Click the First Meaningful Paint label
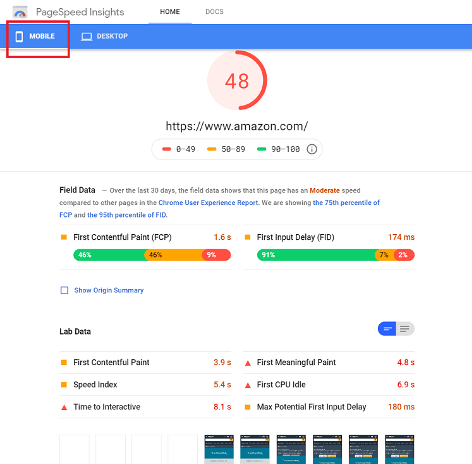 pos(296,362)
